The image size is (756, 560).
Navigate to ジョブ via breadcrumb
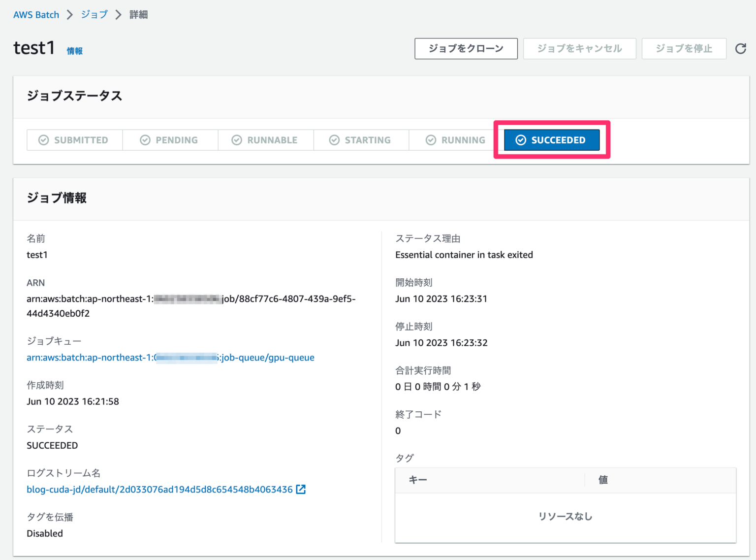pyautogui.click(x=94, y=14)
